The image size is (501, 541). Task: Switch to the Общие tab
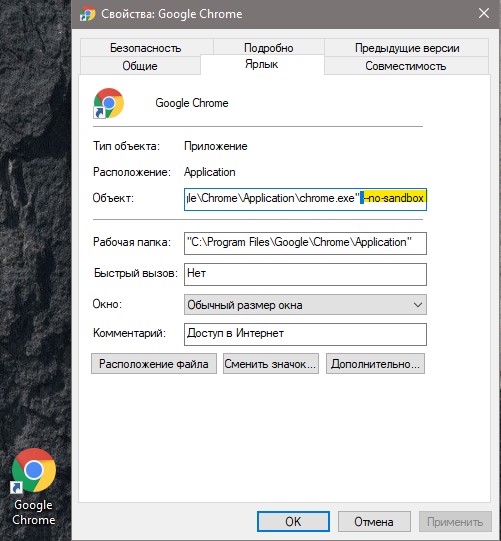(140, 66)
